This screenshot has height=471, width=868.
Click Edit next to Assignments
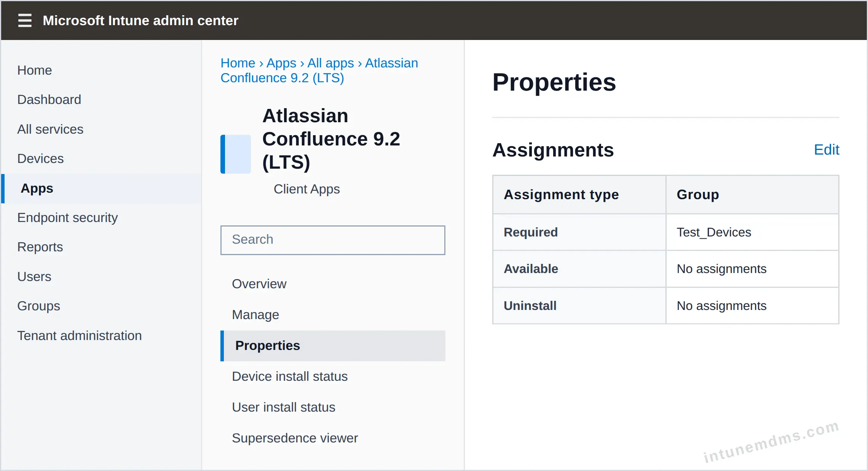click(827, 150)
